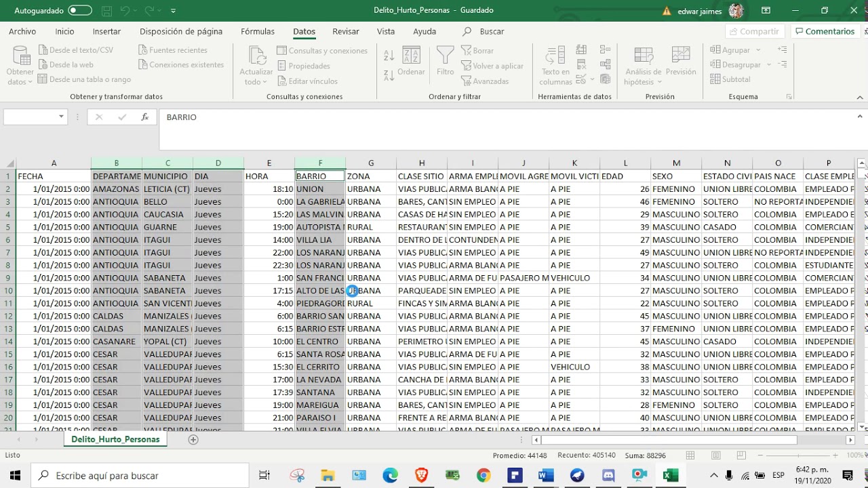Screen dimensions: 868x488
Task: Select column G header
Action: [x=371, y=163]
